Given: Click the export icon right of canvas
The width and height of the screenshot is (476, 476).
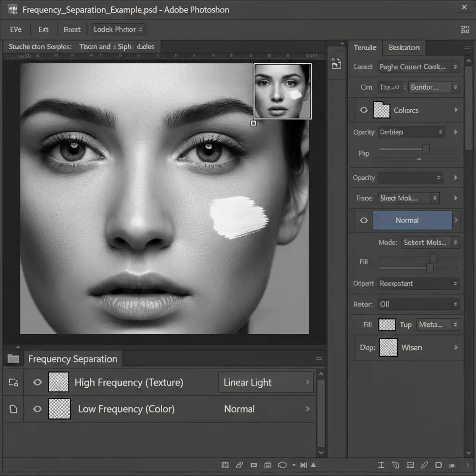Looking at the screenshot, I should (336, 64).
